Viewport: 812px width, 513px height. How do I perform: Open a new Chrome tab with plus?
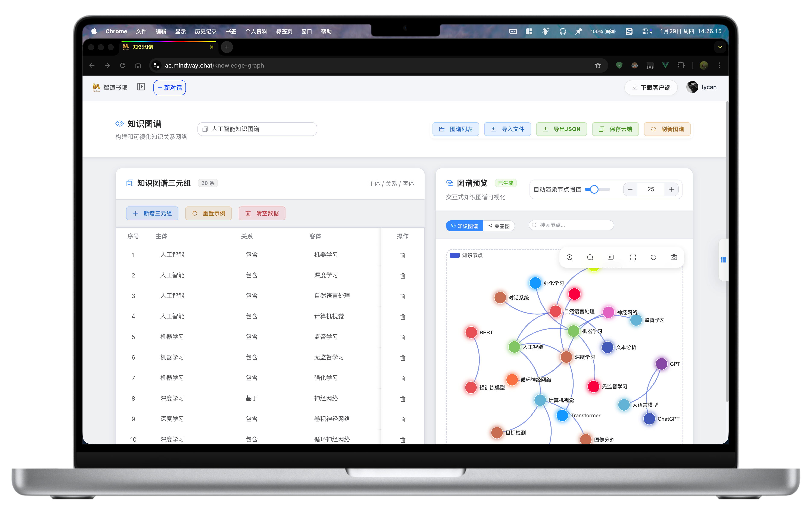(x=227, y=47)
